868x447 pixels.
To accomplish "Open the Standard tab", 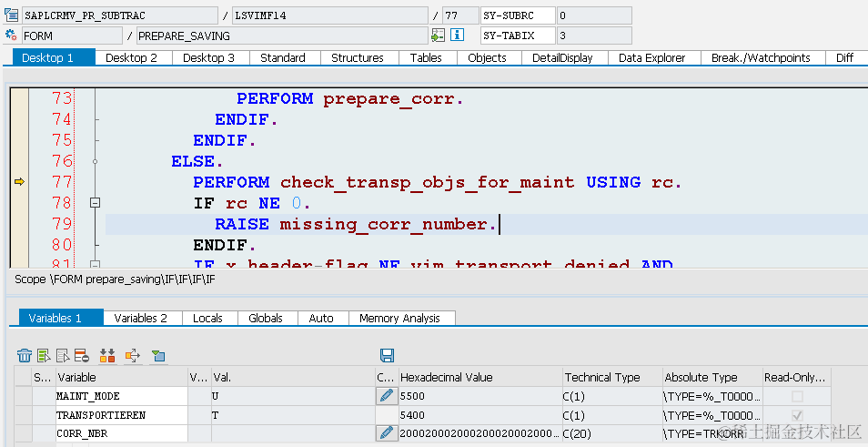I will (x=283, y=57).
